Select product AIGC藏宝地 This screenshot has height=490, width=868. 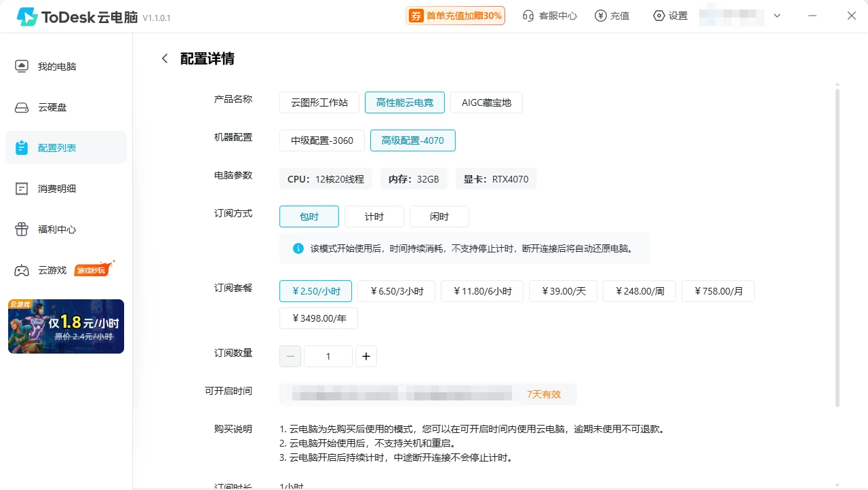[x=486, y=102]
